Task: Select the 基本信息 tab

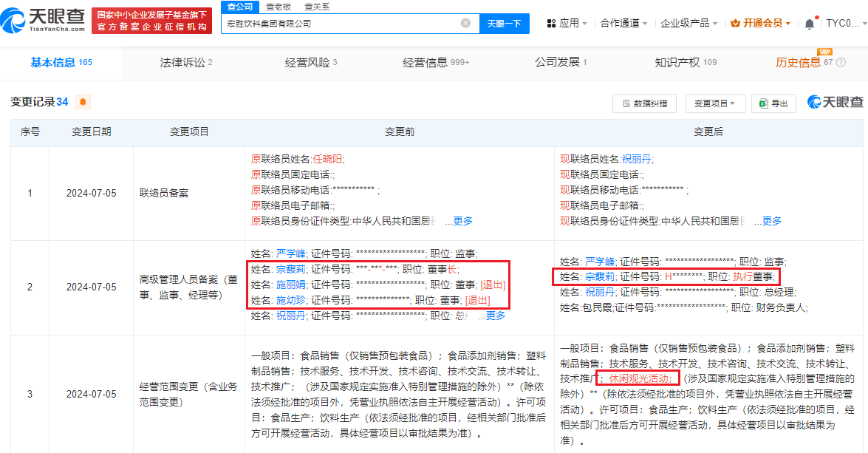Action: pos(61,63)
